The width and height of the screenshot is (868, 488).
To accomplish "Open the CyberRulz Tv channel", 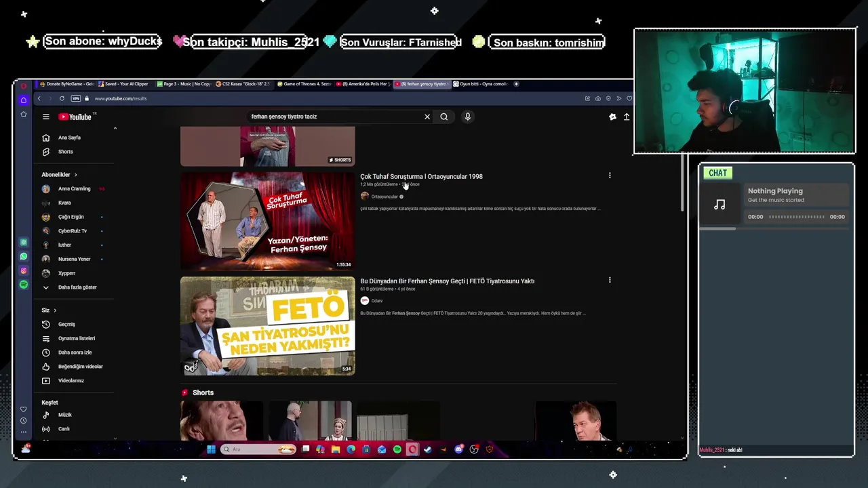I will coord(72,231).
